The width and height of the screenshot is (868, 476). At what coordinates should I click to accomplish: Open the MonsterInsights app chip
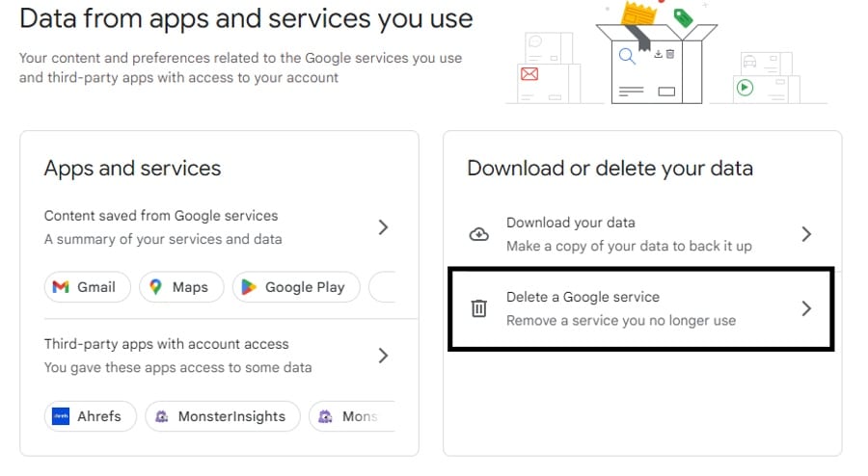pos(222,416)
